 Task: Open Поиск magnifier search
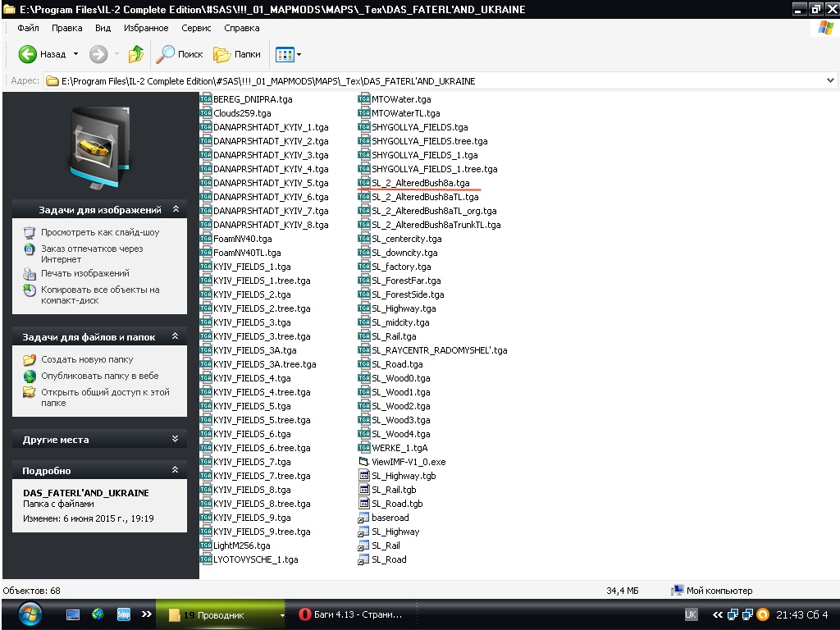pos(180,54)
